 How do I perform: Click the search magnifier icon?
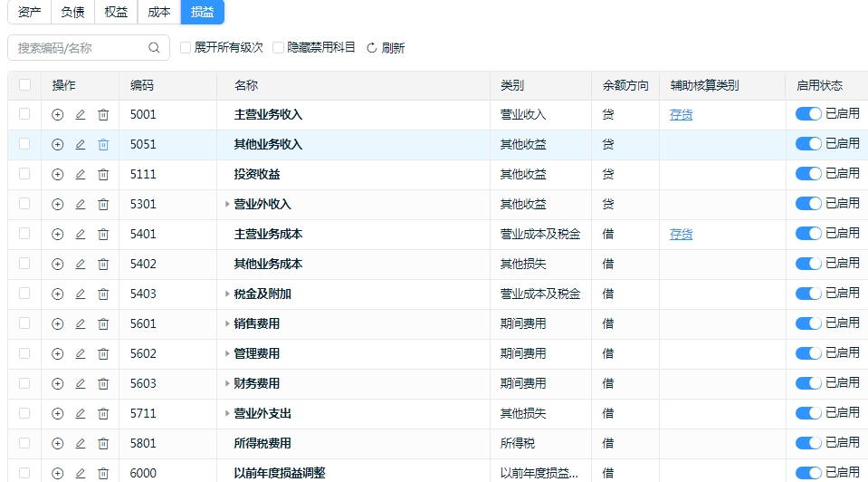[x=154, y=48]
